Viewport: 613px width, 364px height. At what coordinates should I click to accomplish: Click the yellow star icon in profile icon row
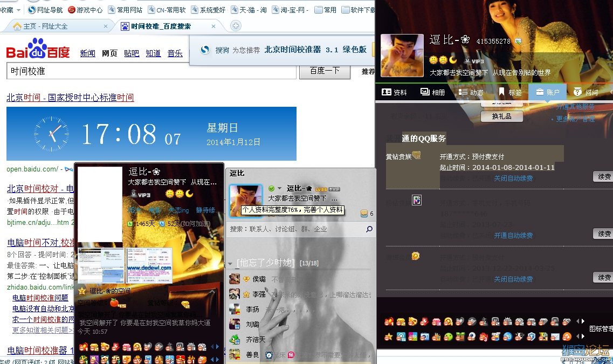point(388,336)
